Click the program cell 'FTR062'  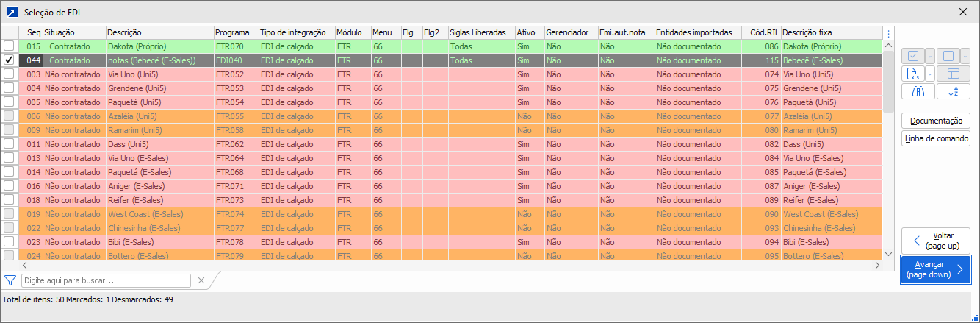(236, 143)
